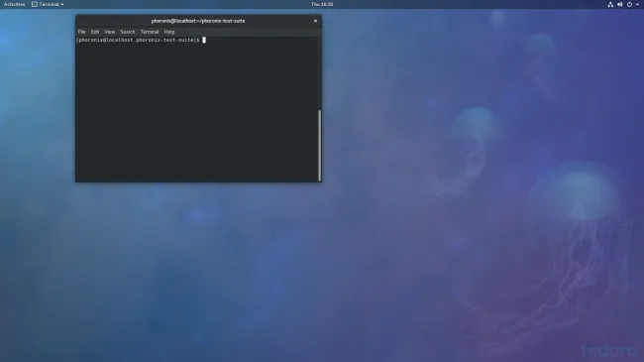The image size is (644, 362).
Task: Open the Terminal app menu in top bar
Action: pyautogui.click(x=48, y=4)
